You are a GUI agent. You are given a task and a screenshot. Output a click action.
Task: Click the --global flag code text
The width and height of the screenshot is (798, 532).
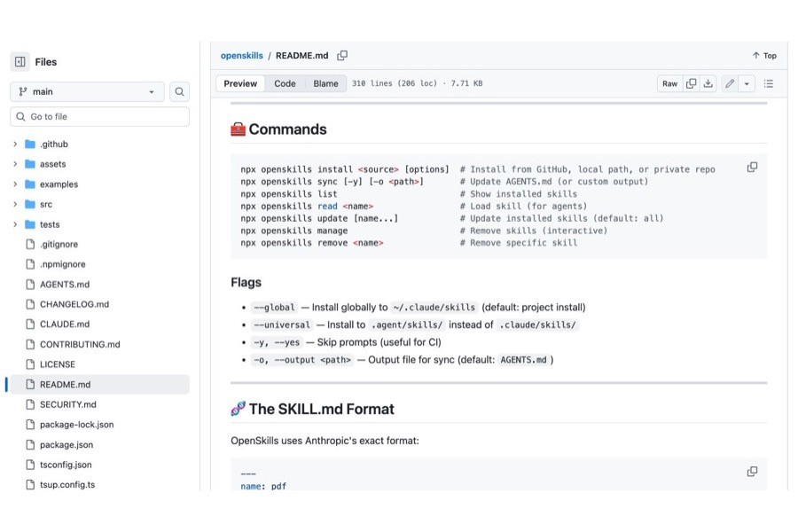(x=274, y=308)
